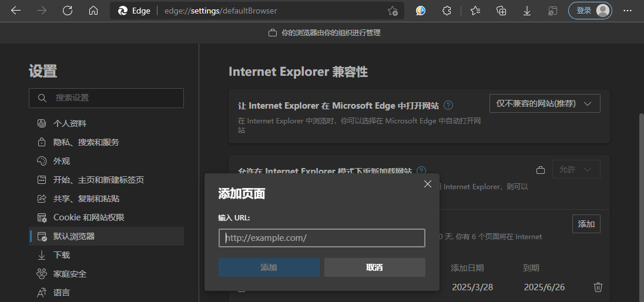
Task: Delete the page entry dated 2025/3/28
Action: click(x=598, y=287)
